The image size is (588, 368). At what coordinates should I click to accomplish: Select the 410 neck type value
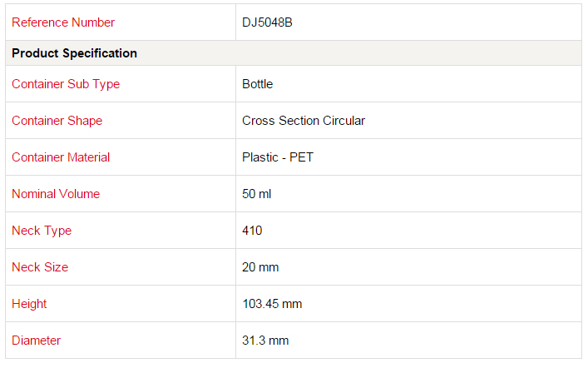coord(252,231)
